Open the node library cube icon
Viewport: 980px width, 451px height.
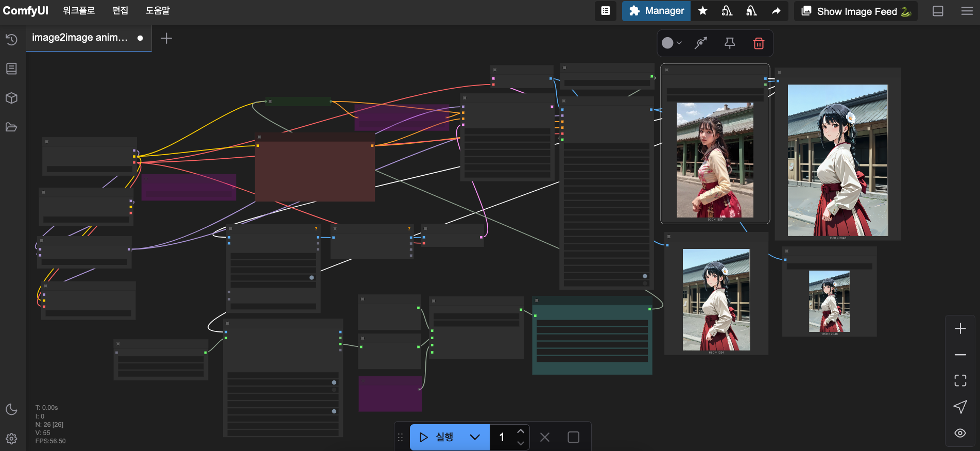coord(11,98)
